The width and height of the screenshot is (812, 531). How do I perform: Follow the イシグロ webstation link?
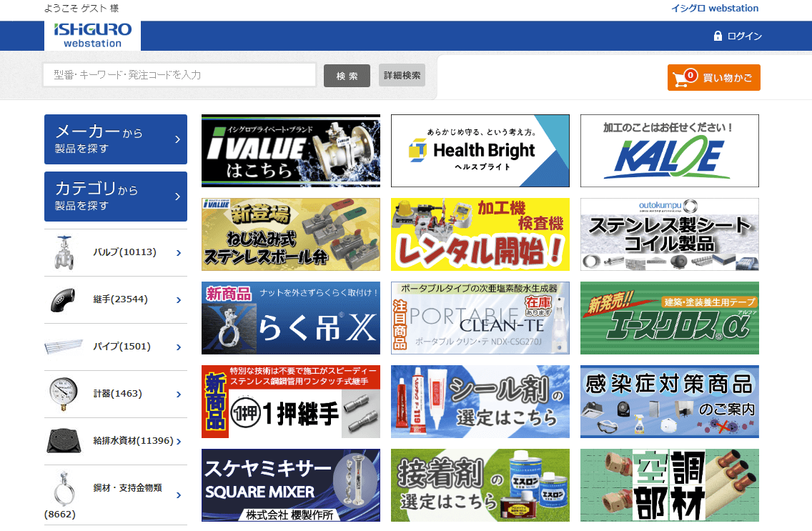(715, 9)
